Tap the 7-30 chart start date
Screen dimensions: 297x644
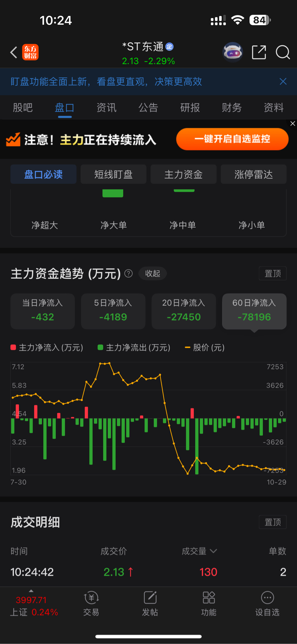[x=18, y=482]
